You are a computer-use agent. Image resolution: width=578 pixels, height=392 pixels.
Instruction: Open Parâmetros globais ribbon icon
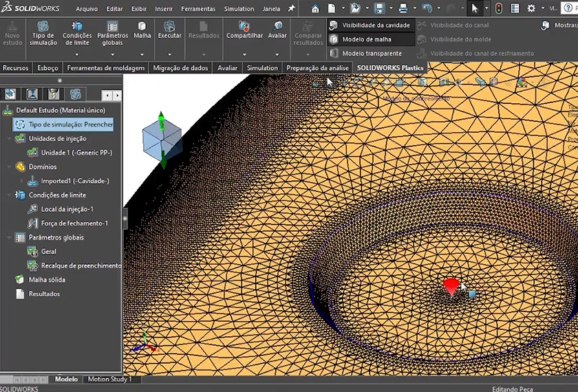tap(112, 34)
